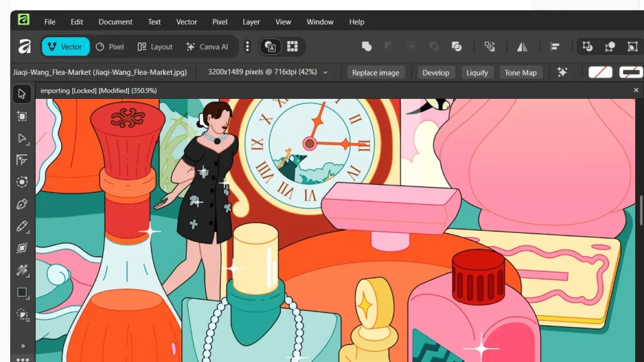
Task: Select the Node tool
Action: (22, 139)
